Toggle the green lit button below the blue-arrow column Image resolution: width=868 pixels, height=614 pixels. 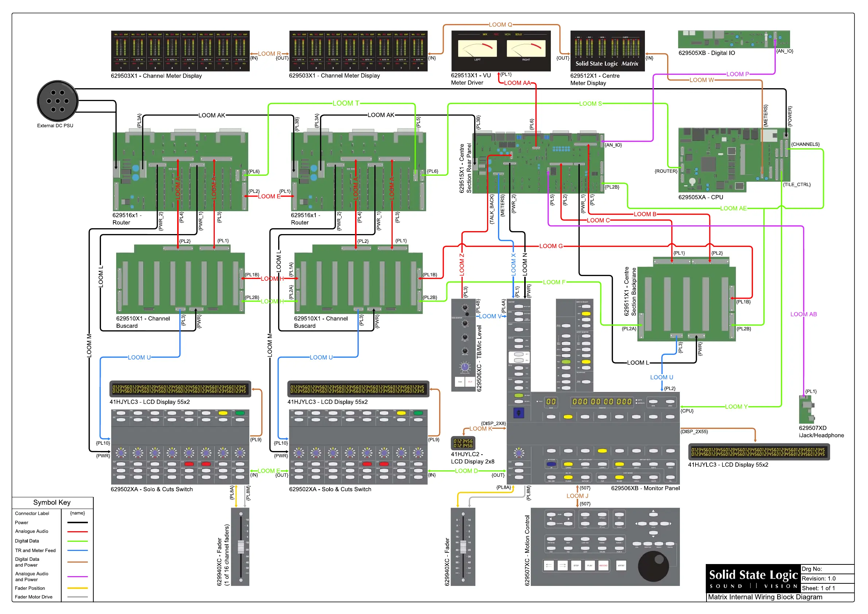coord(518,396)
